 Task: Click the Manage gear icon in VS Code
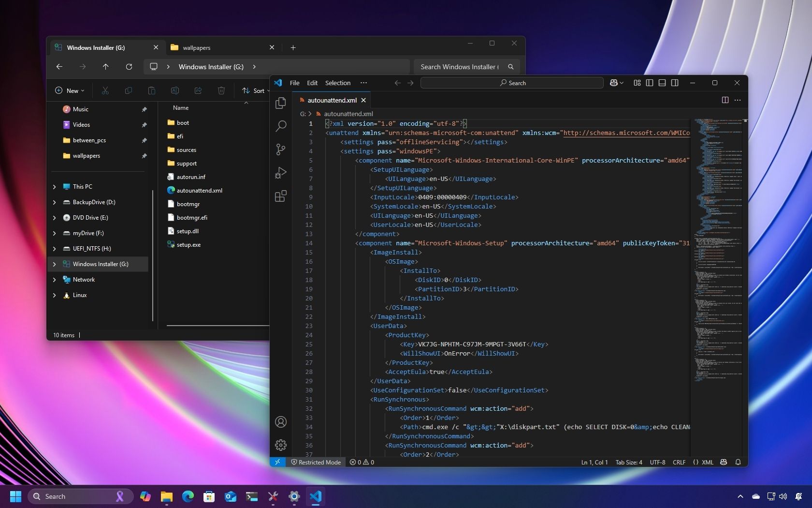pyautogui.click(x=280, y=445)
